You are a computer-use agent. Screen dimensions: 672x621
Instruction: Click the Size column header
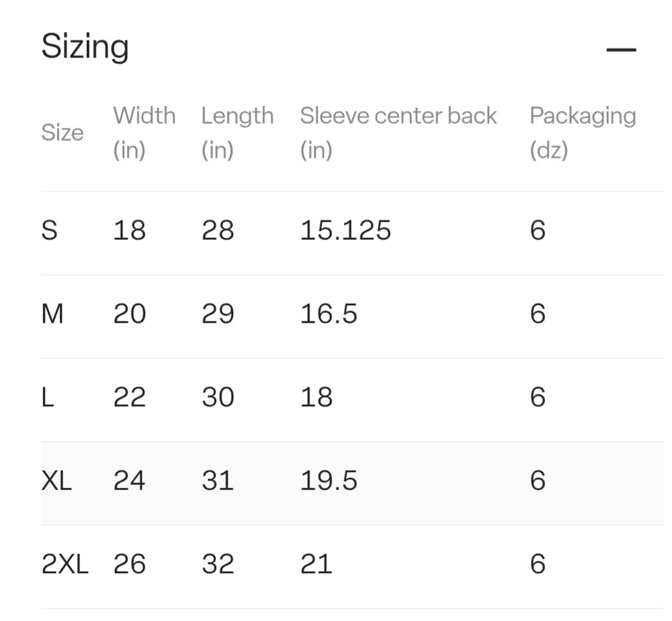point(62,132)
